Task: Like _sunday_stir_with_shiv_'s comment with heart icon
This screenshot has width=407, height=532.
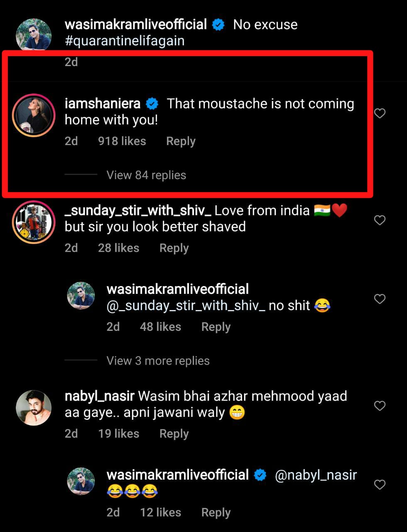Action: coord(380,220)
